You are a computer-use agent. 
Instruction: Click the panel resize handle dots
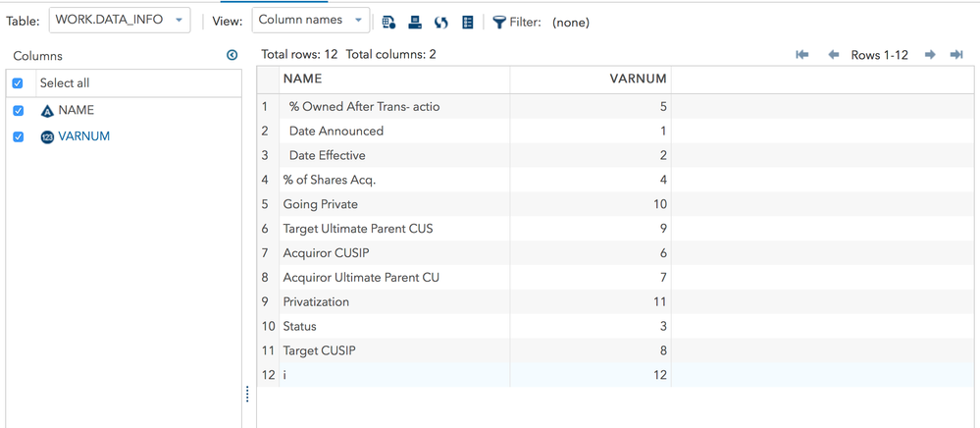[x=247, y=394]
